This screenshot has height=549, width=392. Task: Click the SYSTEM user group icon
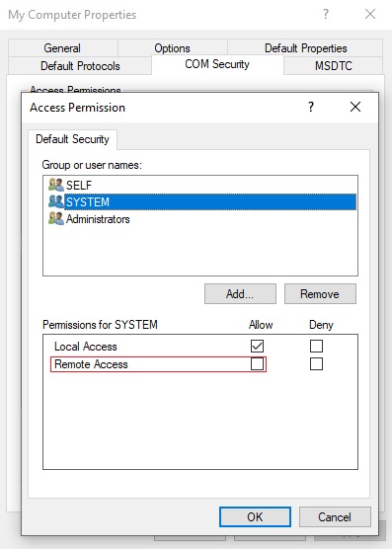pyautogui.click(x=56, y=201)
